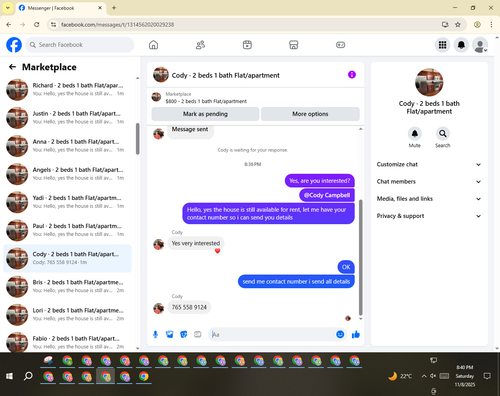Click the taskbar speaker volume icon
This screenshot has height=396, width=500.
pyautogui.click(x=433, y=376)
